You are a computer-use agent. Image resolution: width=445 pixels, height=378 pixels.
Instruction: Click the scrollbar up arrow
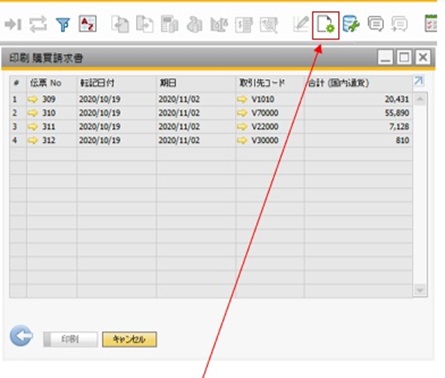(x=420, y=99)
